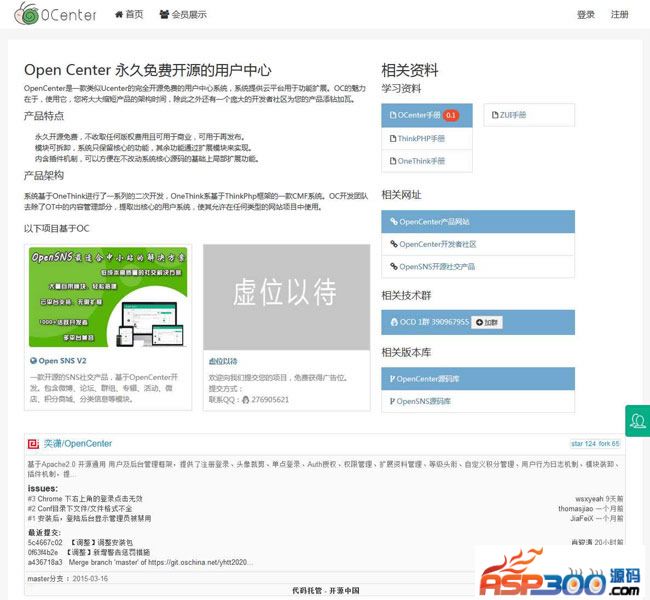Click the Open Center 永久免费开源的用户中心 heading

148,70
